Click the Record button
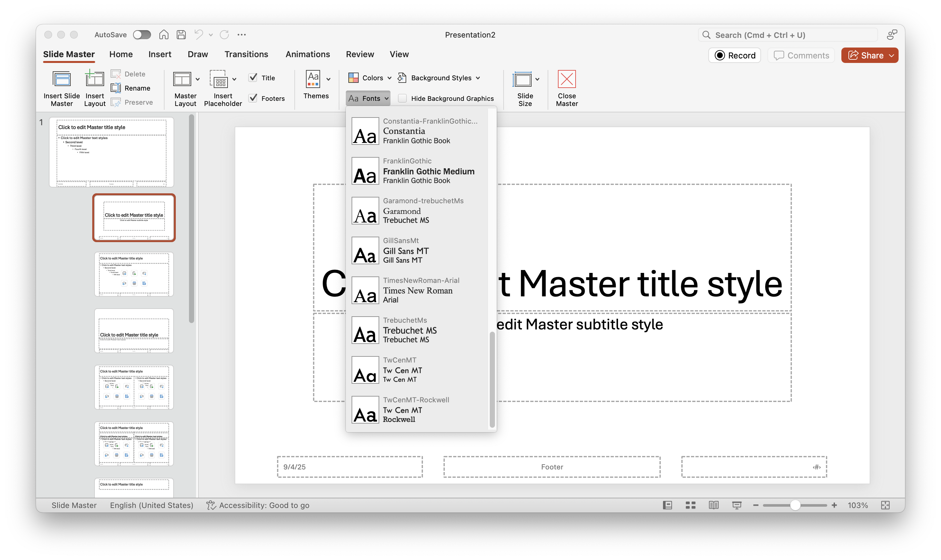Screen dimensions: 941x560 click(734, 56)
